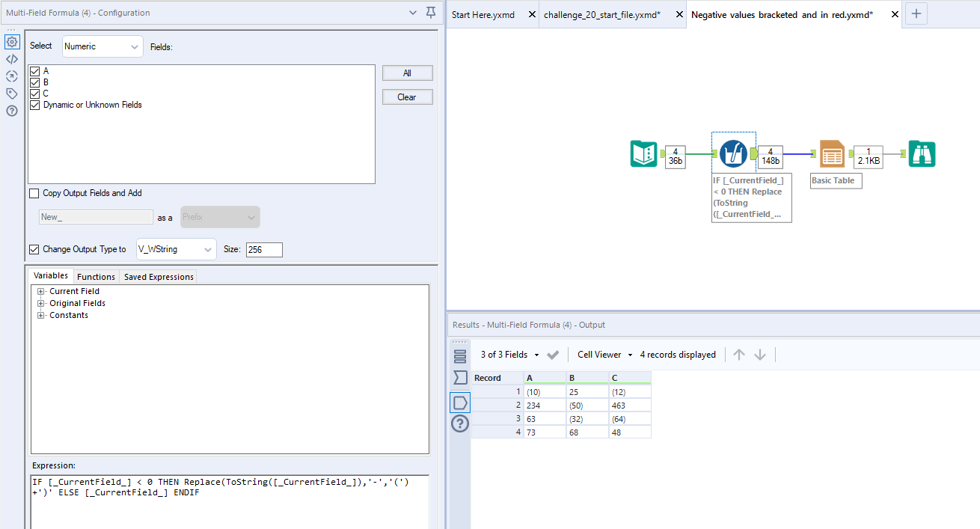Switch to Start Here.yxmd tab
Screen dimensions: 980x529
[483, 15]
